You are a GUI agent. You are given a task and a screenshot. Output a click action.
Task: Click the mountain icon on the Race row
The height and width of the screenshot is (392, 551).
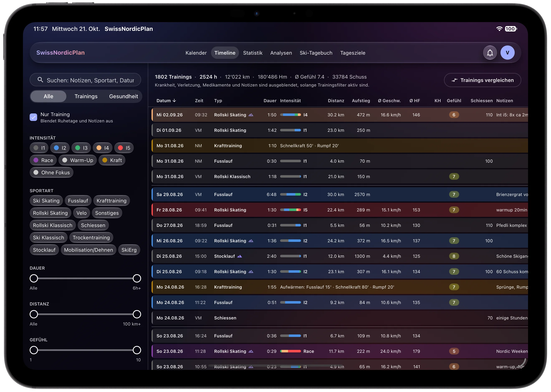click(x=251, y=352)
